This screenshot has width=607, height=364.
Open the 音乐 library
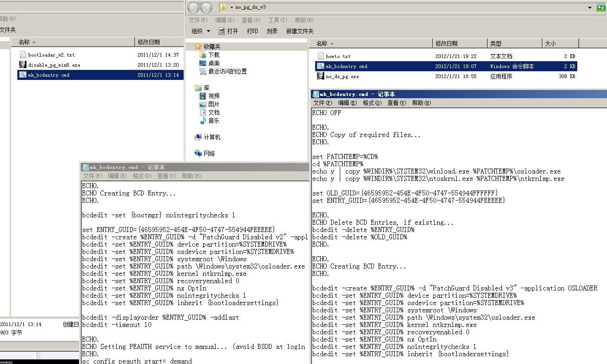tap(210, 121)
